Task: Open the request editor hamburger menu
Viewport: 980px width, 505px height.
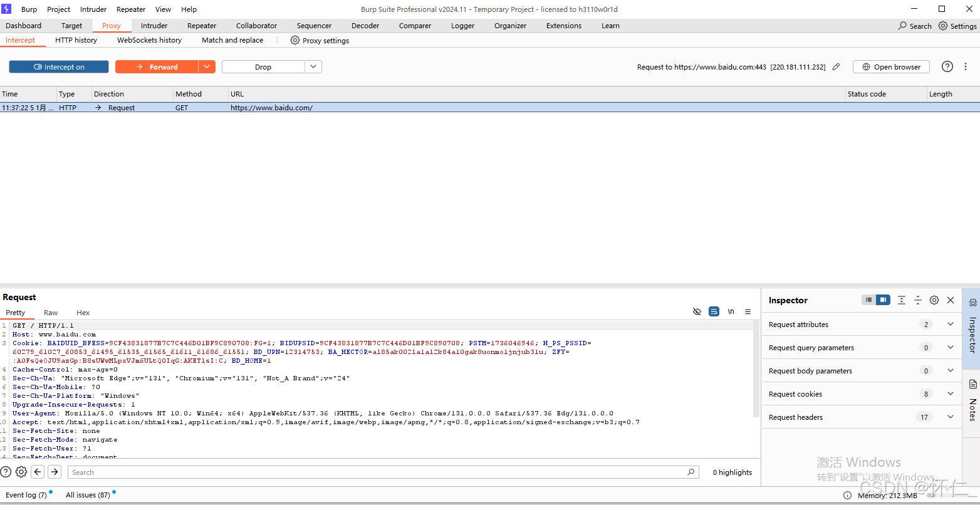Action: pyautogui.click(x=748, y=311)
